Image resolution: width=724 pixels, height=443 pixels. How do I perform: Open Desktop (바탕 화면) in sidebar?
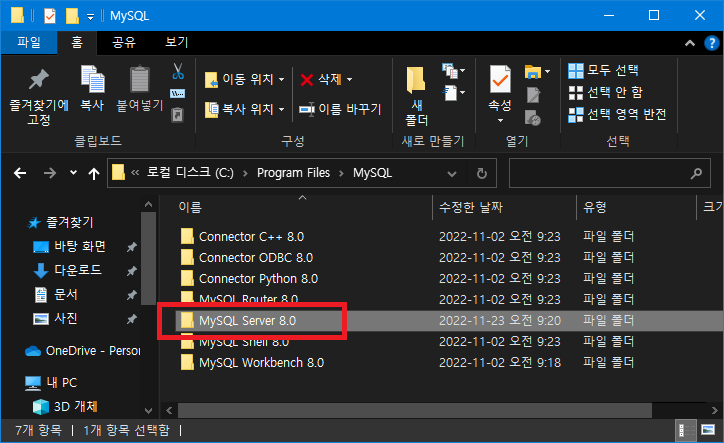[x=70, y=247]
